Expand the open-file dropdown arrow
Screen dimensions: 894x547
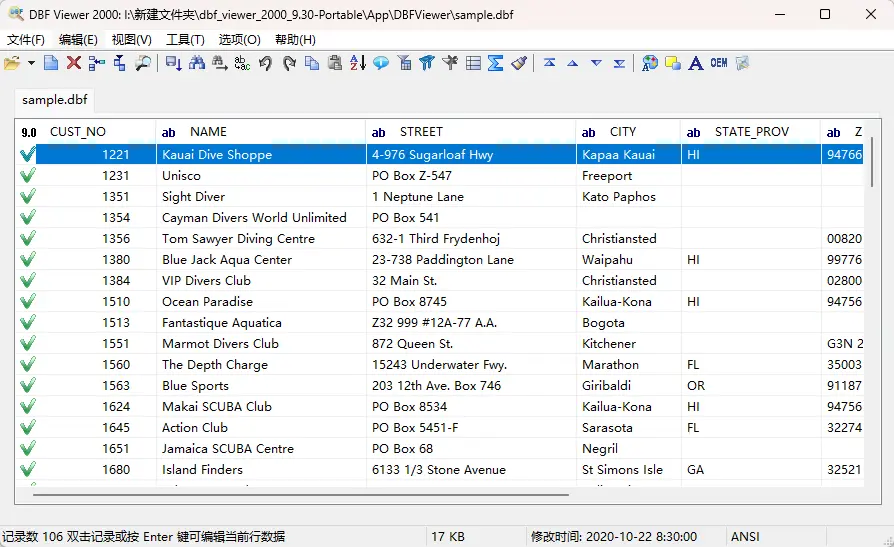pyautogui.click(x=31, y=63)
